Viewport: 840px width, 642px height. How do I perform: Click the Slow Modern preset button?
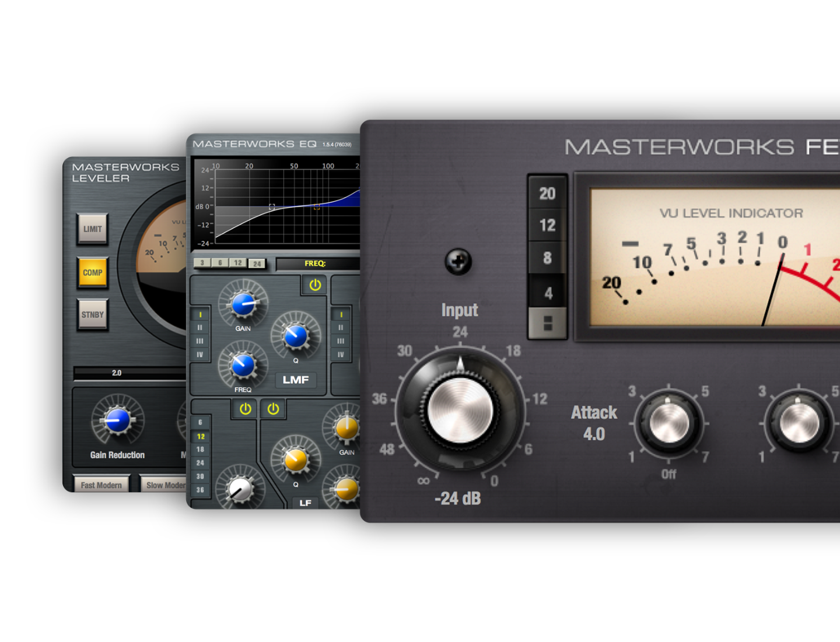166,485
